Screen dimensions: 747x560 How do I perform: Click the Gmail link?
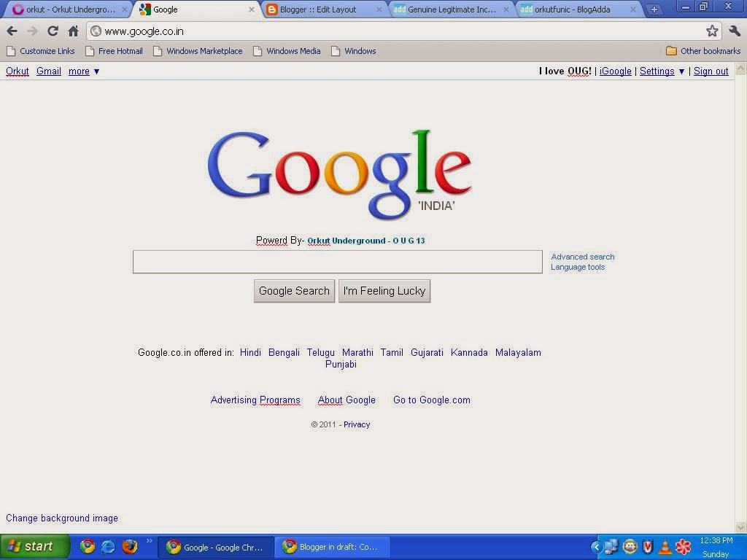[x=49, y=71]
